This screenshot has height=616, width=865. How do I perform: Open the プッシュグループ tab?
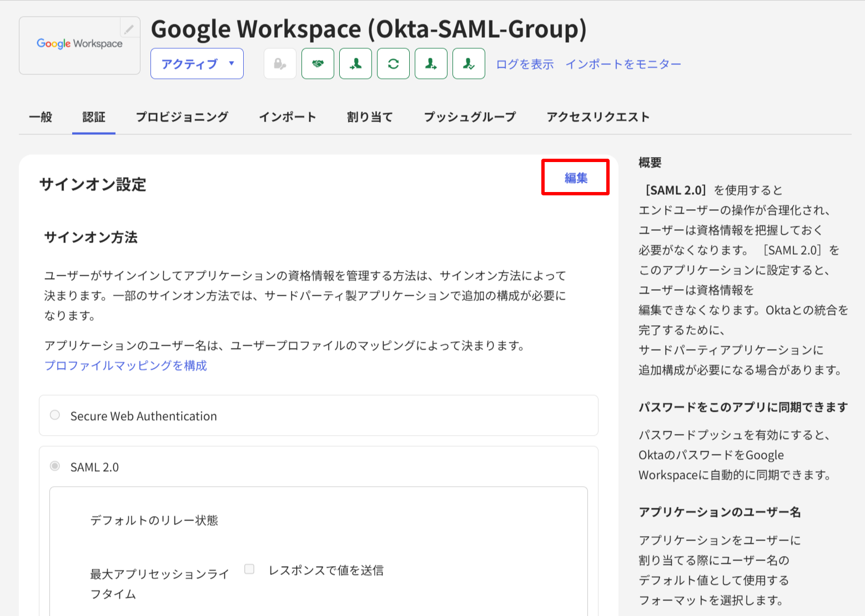click(470, 117)
